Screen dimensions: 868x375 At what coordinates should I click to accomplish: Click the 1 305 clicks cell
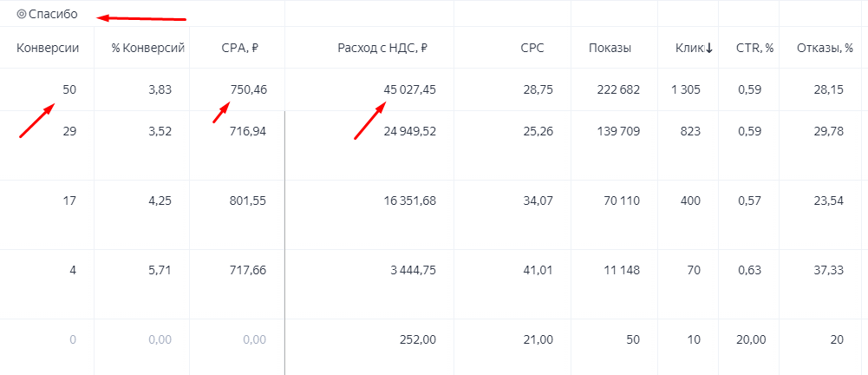[686, 89]
